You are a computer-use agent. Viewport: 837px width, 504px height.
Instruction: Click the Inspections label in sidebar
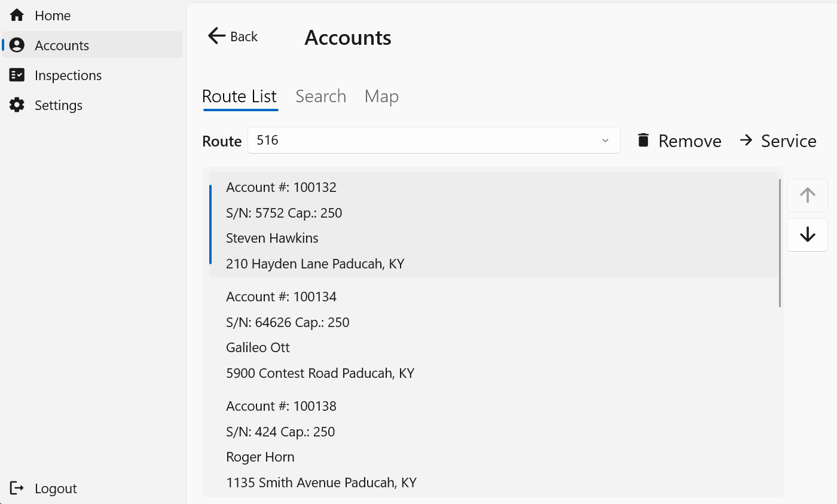[x=68, y=75]
